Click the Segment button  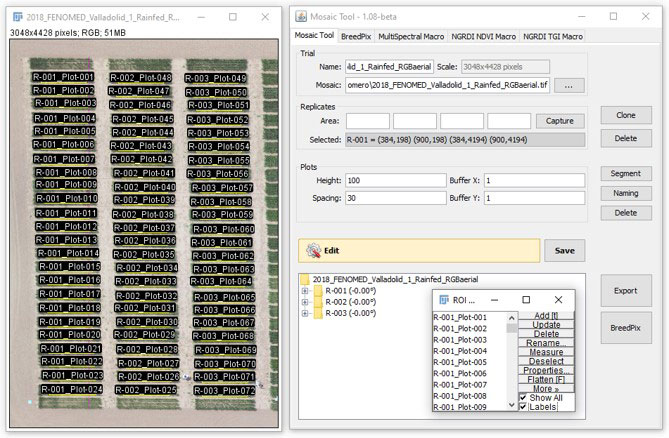[x=626, y=174]
